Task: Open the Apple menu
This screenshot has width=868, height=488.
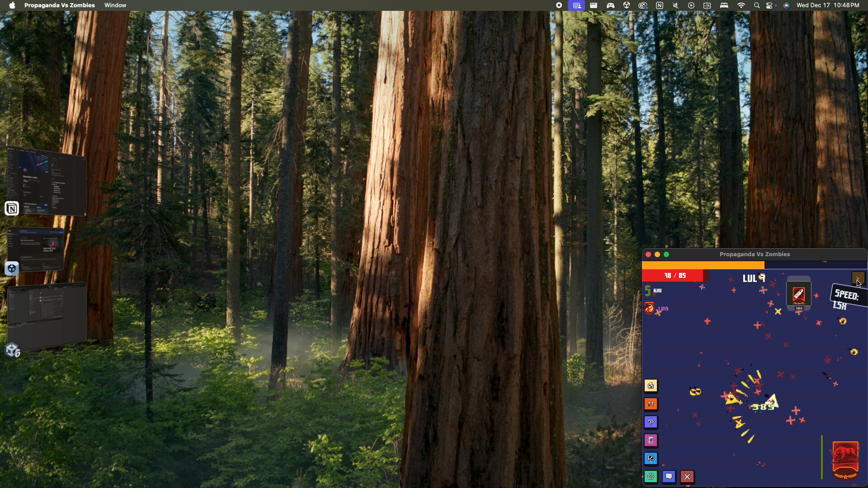Action: pos(12,5)
